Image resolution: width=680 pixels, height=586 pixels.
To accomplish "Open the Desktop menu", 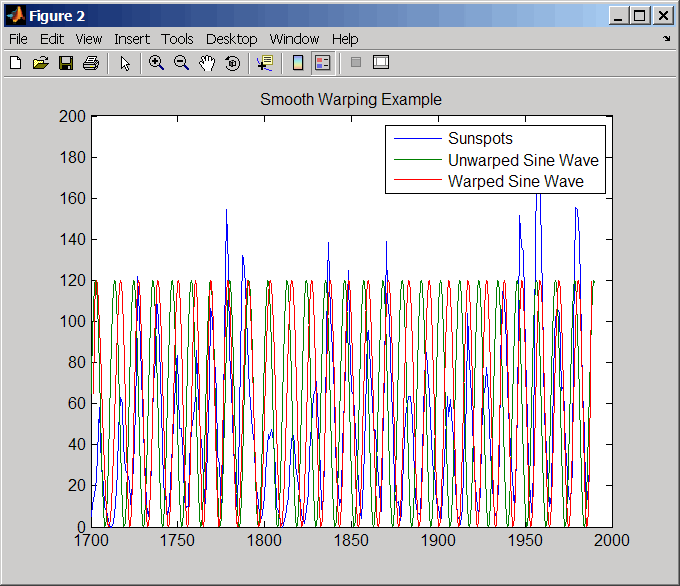I will tap(231, 39).
